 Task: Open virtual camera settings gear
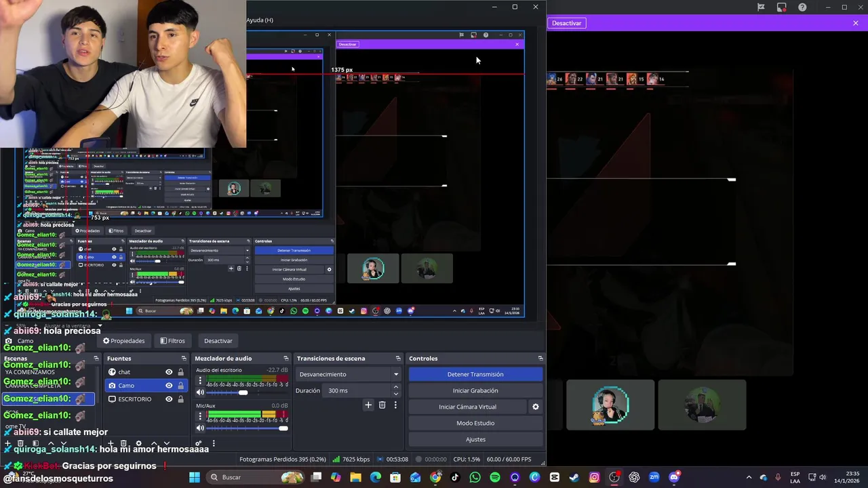click(x=535, y=407)
